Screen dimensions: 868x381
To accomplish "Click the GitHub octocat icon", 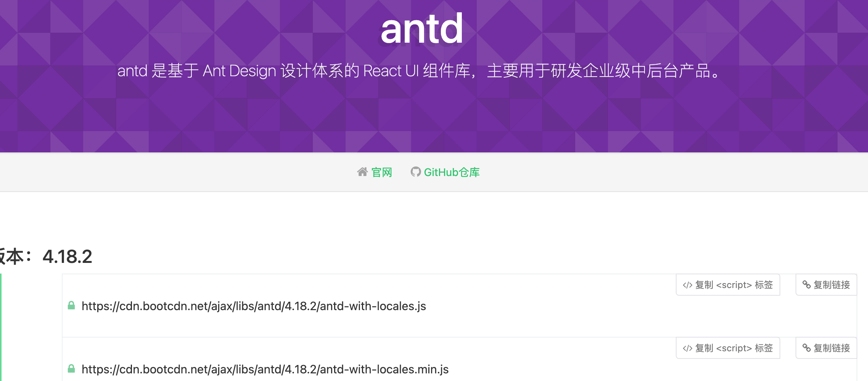I will [x=415, y=172].
